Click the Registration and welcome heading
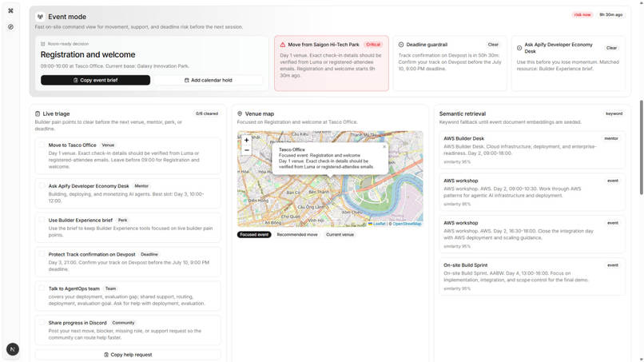 [88, 54]
